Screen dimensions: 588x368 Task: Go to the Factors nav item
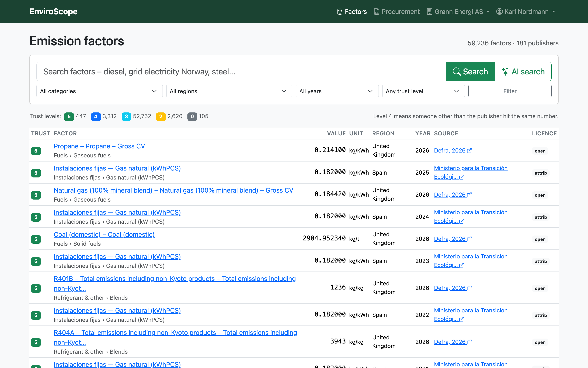pos(352,12)
